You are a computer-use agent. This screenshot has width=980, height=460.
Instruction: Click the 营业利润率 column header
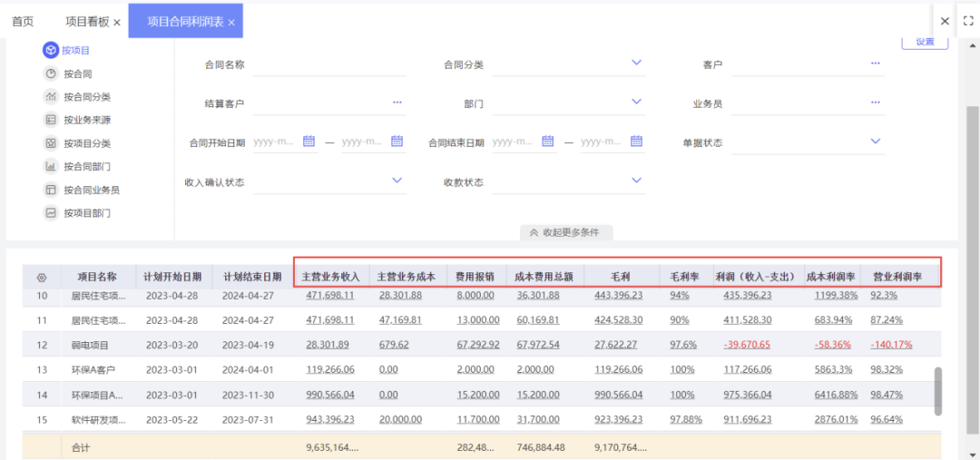[897, 276]
